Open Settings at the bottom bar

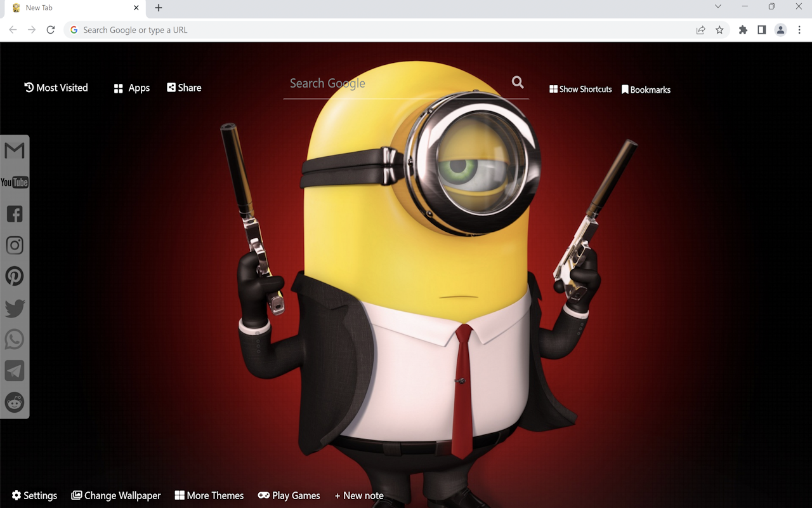[x=34, y=495]
